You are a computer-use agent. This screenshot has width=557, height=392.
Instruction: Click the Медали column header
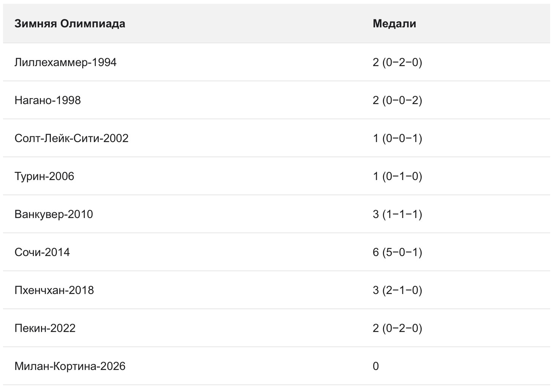394,24
